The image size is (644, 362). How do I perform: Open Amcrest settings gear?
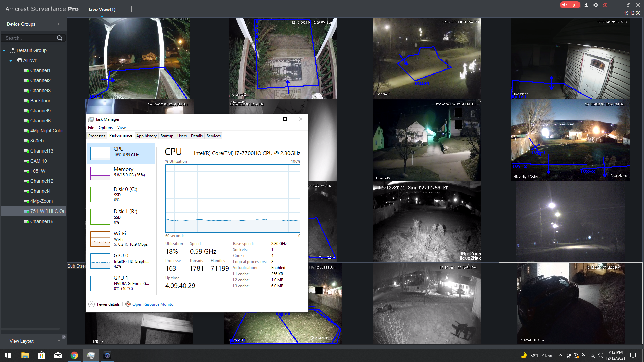point(596,5)
